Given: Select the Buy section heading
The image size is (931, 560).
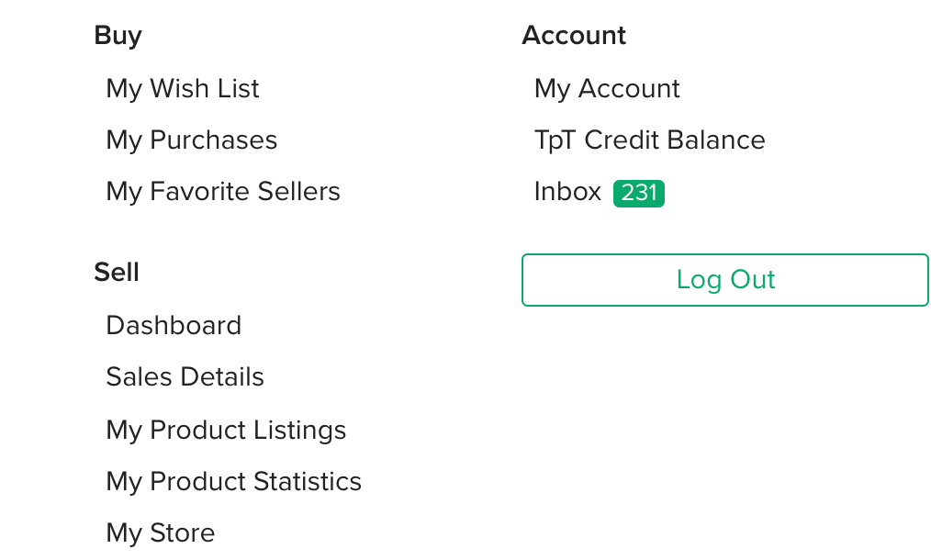Looking at the screenshot, I should 118,35.
